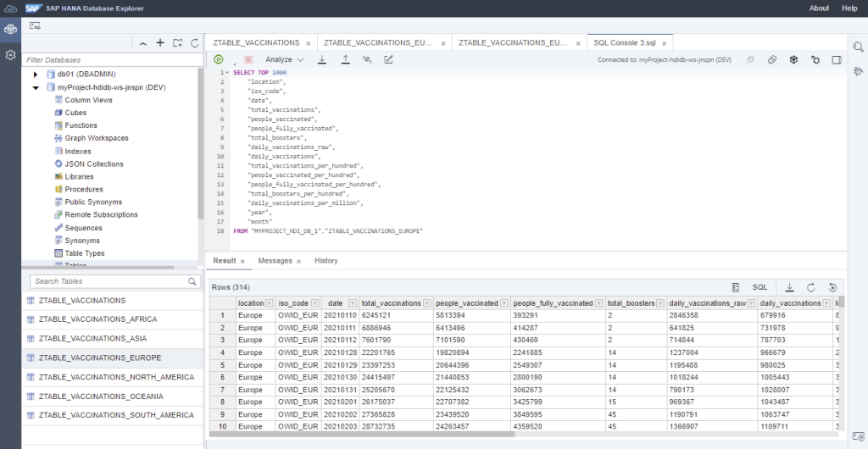Open the location column filter dropdown
This screenshot has width=868, height=449.
pyautogui.click(x=269, y=303)
